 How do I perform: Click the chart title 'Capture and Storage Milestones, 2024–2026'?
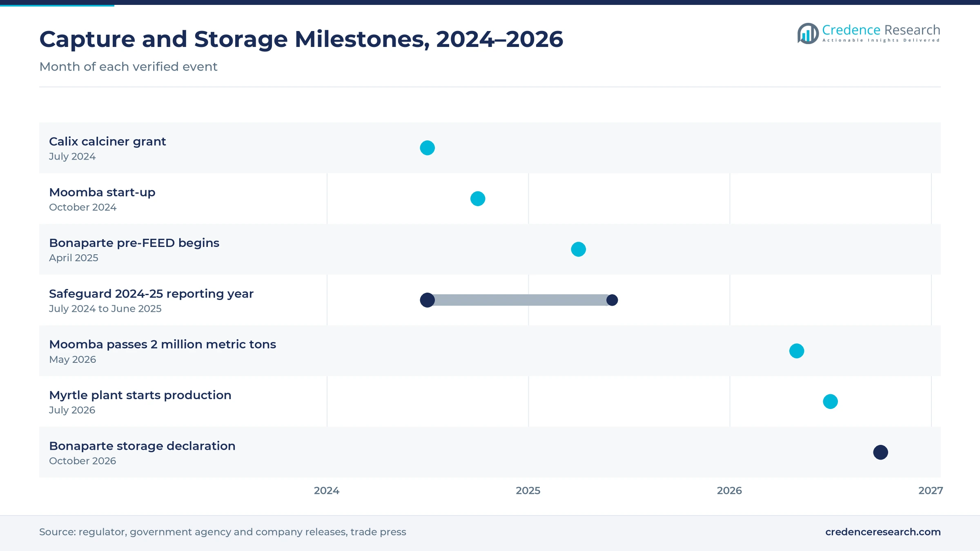point(301,39)
